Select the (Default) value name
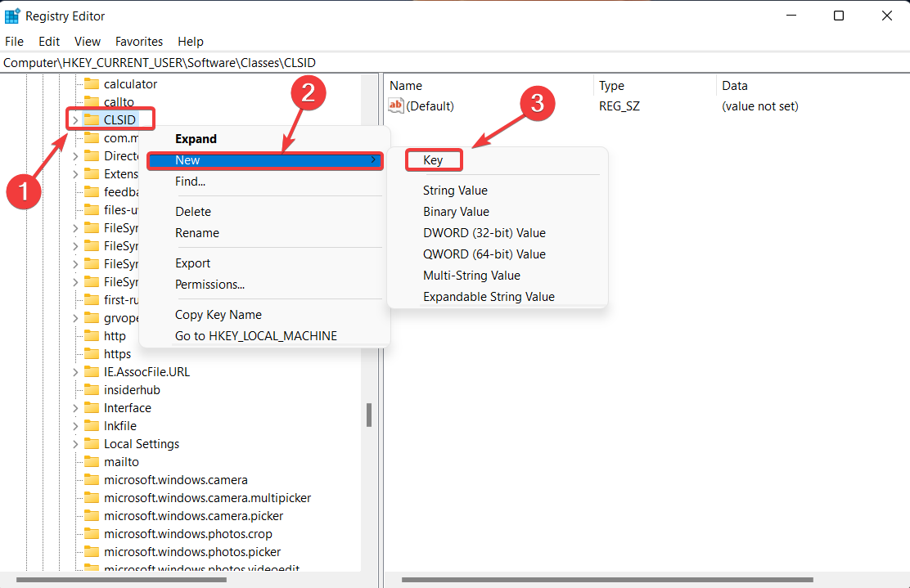 (x=430, y=106)
